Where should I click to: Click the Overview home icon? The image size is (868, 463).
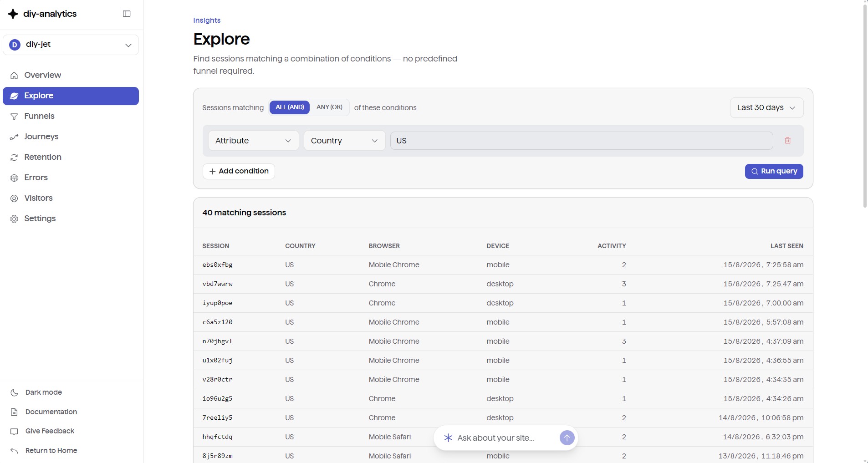(14, 76)
